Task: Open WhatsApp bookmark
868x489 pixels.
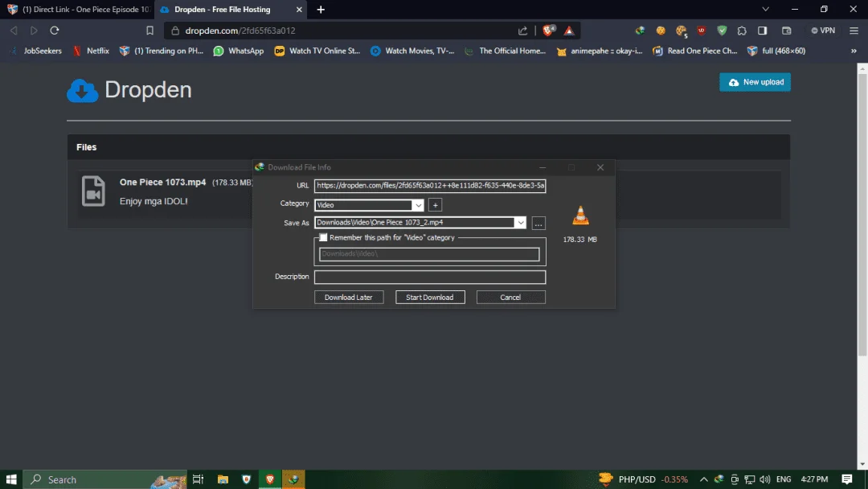Action: [239, 51]
